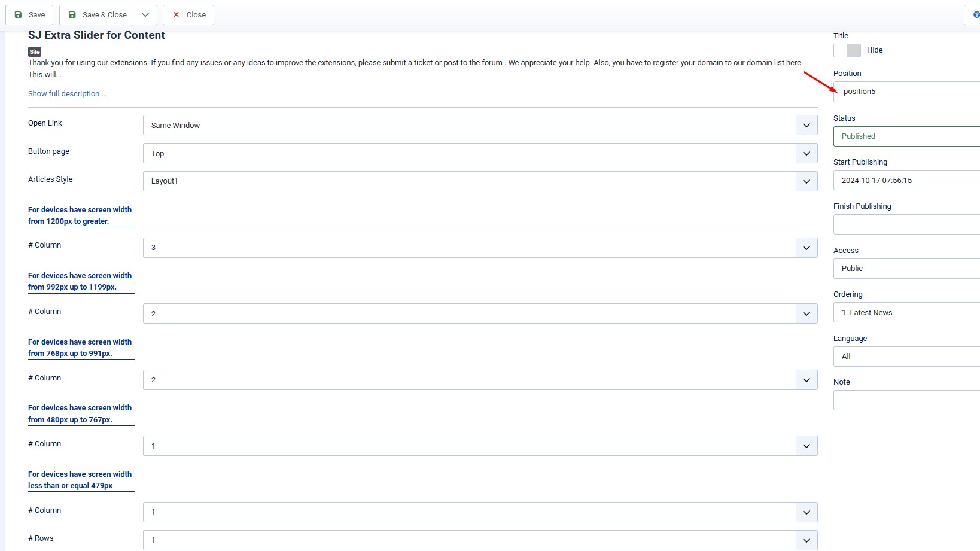
Task: Toggle the Title Hide switch
Action: pyautogui.click(x=847, y=50)
